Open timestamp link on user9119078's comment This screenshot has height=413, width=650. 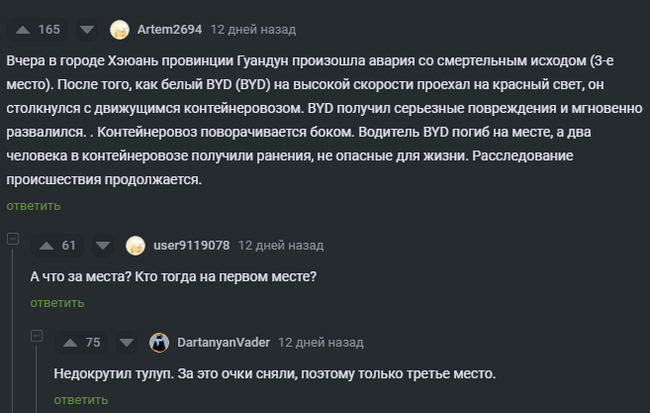[x=281, y=245]
